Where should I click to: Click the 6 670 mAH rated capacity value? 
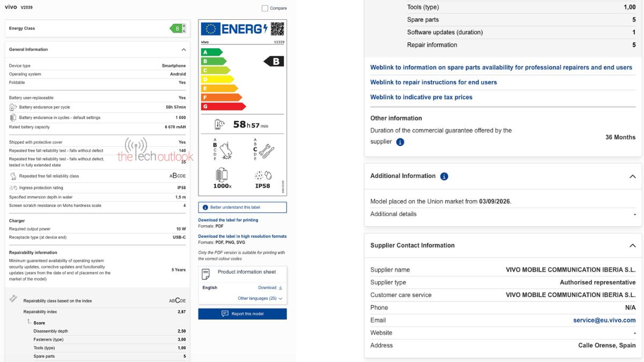[175, 127]
